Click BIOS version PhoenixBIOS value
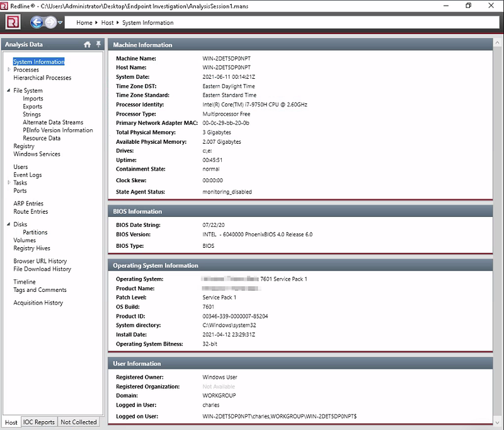This screenshot has width=504, height=430. (x=257, y=235)
